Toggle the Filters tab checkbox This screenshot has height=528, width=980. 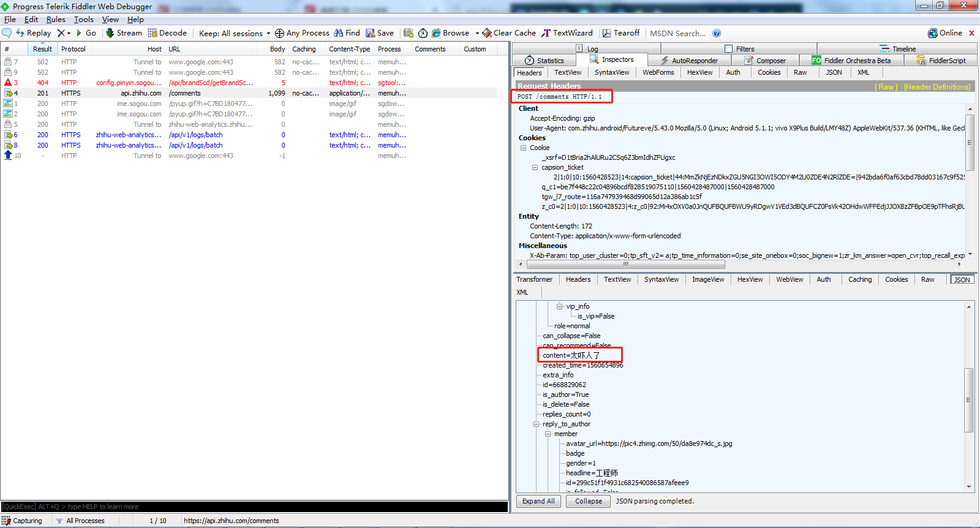pos(728,49)
